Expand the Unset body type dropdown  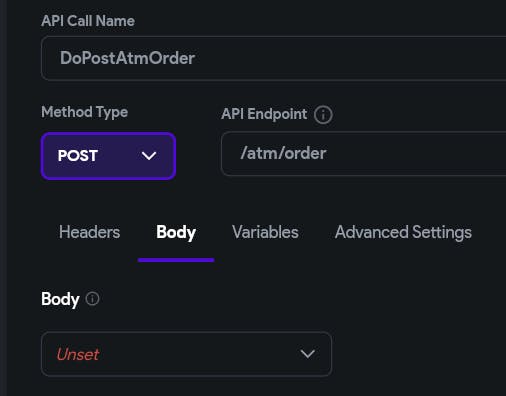[186, 354]
